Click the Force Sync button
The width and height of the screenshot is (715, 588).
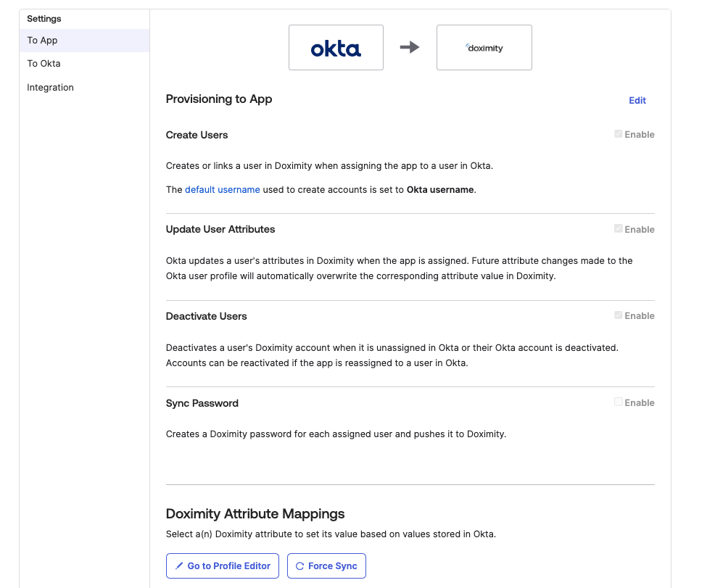(326, 566)
